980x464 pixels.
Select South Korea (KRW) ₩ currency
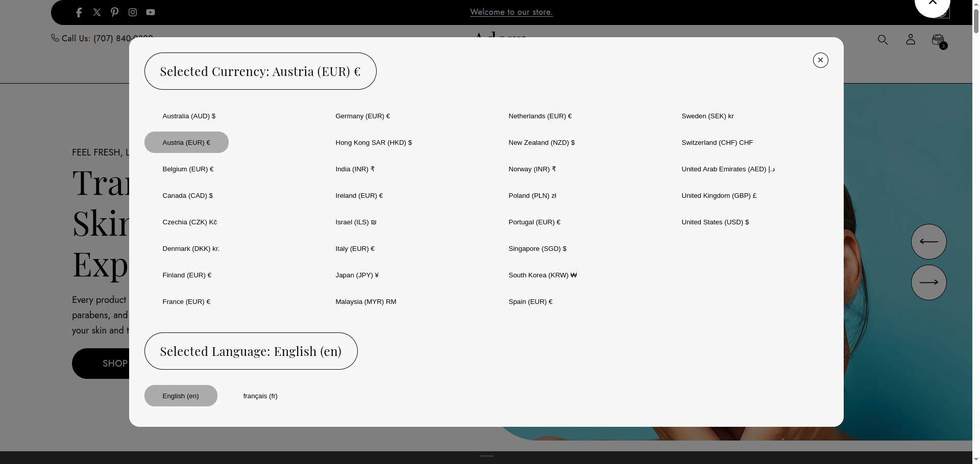pos(543,275)
